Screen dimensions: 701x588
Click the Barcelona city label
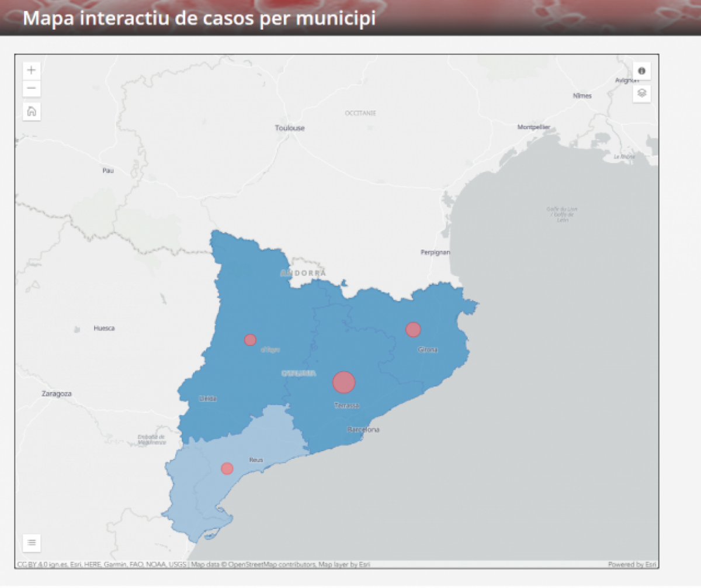tap(363, 430)
